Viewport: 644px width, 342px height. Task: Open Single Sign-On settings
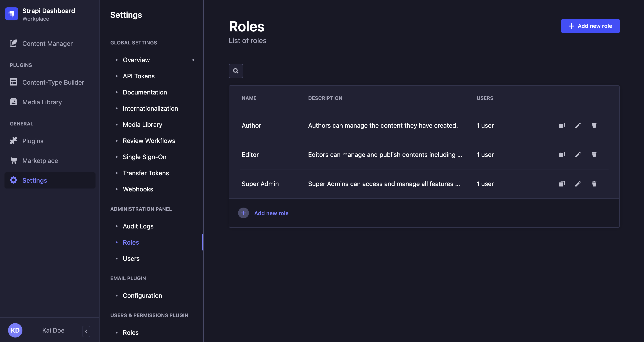point(144,157)
